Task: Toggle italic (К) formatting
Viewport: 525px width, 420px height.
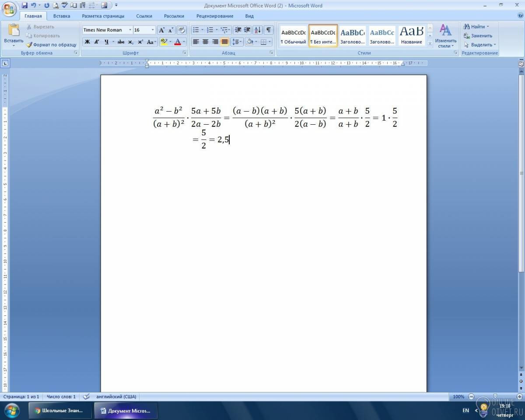Action: coord(96,42)
